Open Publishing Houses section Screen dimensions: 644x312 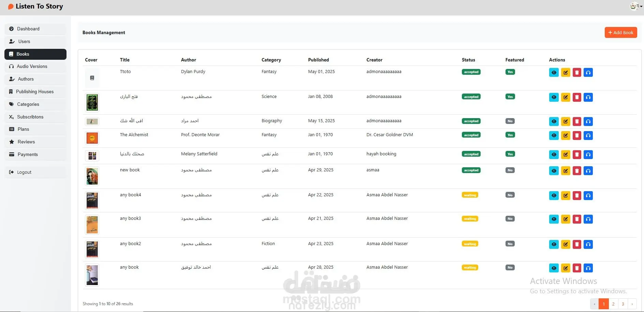tap(35, 92)
